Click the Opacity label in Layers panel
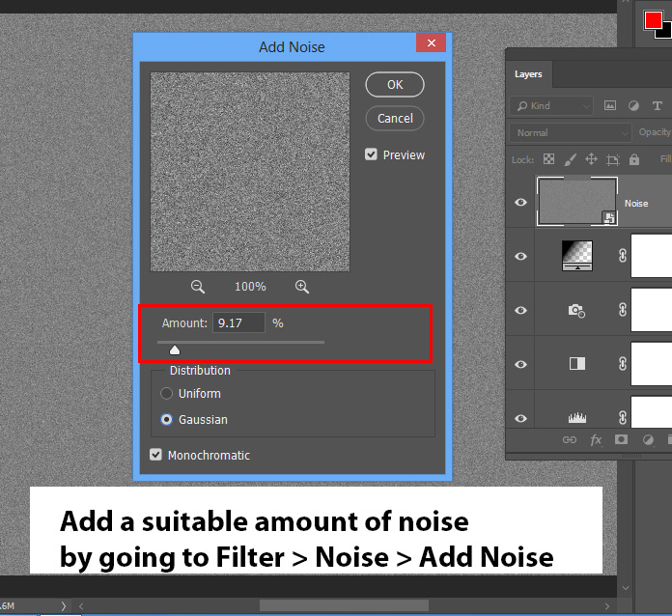This screenshot has width=672, height=616. (x=655, y=132)
